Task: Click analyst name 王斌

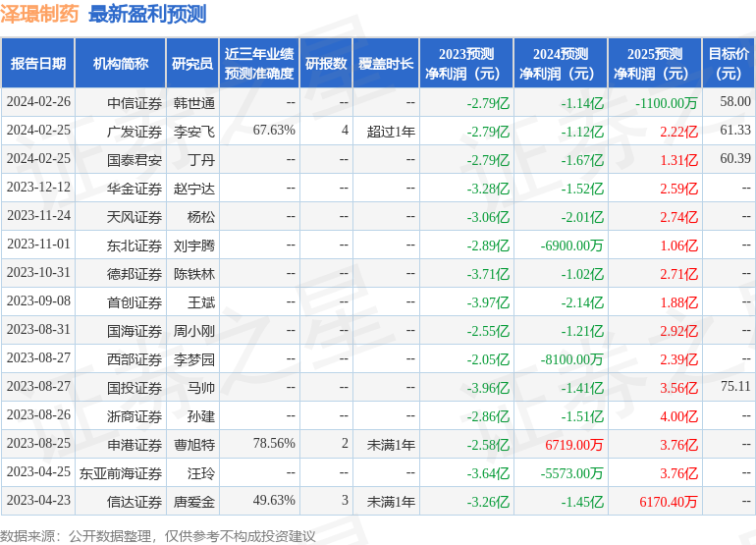Action: (x=201, y=302)
